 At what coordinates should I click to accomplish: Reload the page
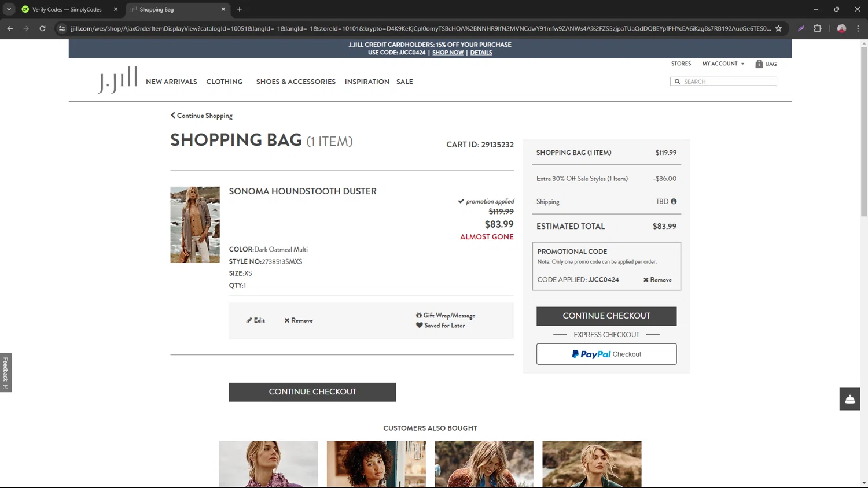click(x=42, y=28)
